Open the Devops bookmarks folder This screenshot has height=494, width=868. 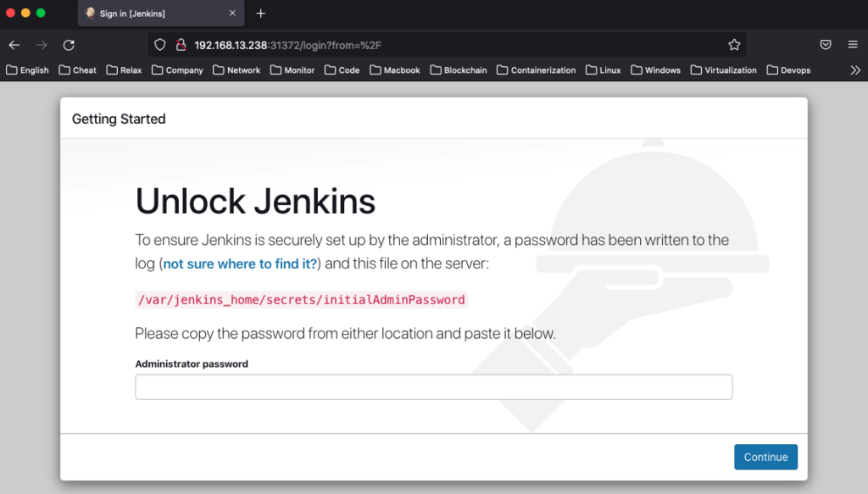(x=789, y=70)
